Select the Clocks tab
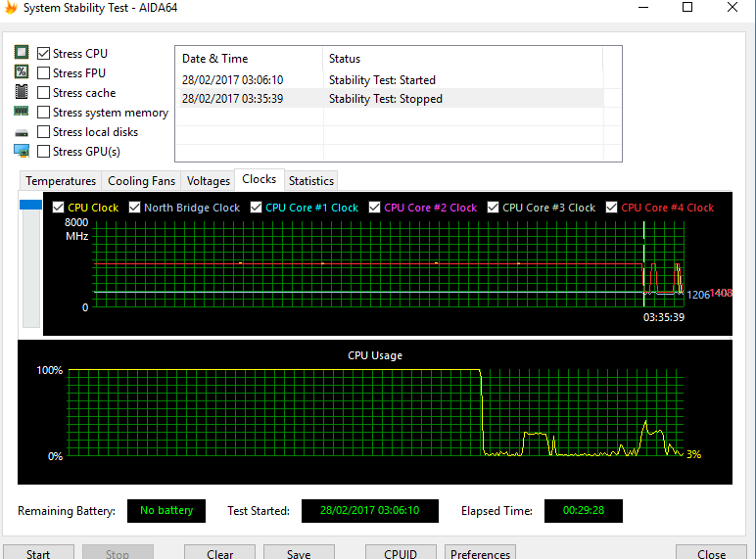 point(259,179)
